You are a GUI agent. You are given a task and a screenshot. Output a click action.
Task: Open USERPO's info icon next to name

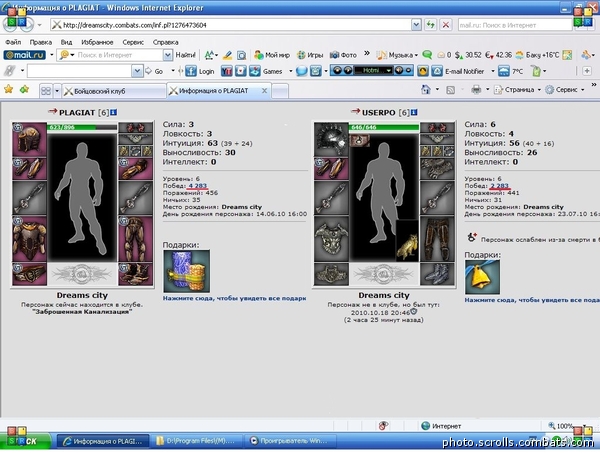414,112
